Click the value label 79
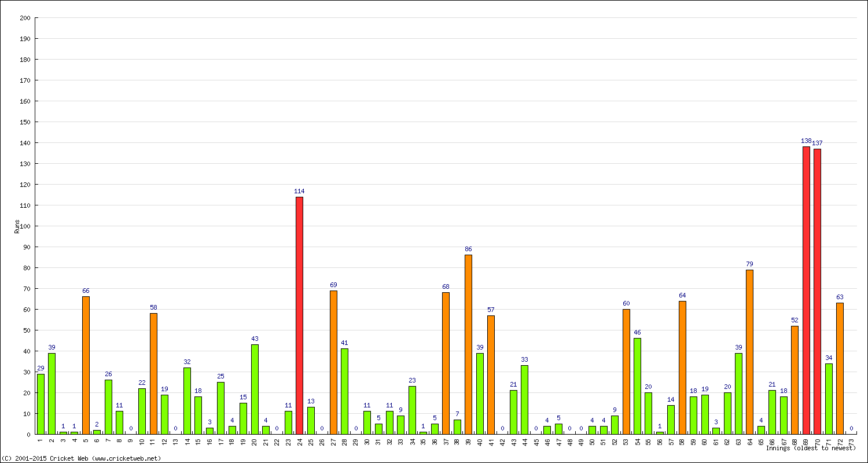Image resolution: width=868 pixels, height=463 pixels. (749, 264)
